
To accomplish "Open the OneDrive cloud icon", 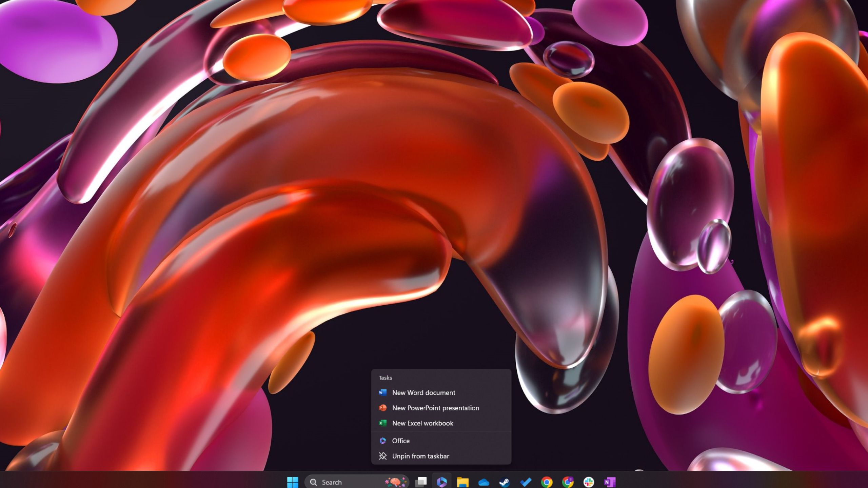I will (x=484, y=482).
